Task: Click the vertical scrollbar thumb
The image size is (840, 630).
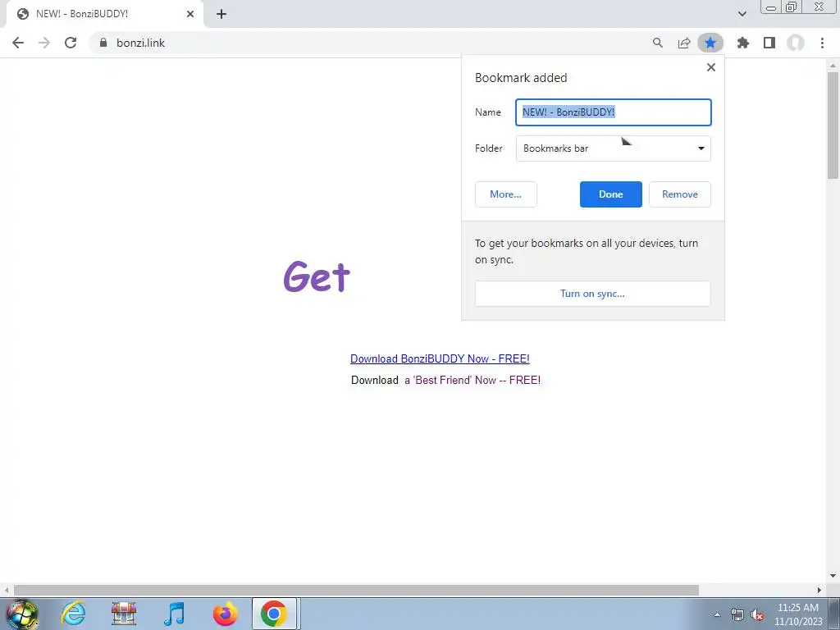Action: [833, 125]
